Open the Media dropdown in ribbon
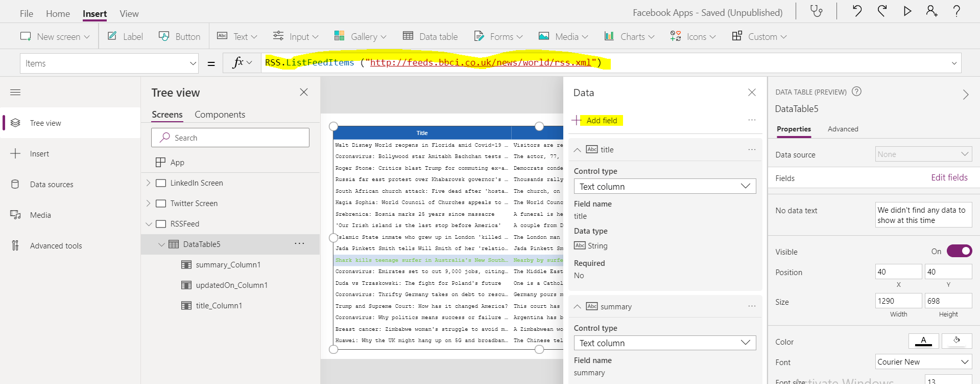Image resolution: width=980 pixels, height=384 pixels. point(563,36)
